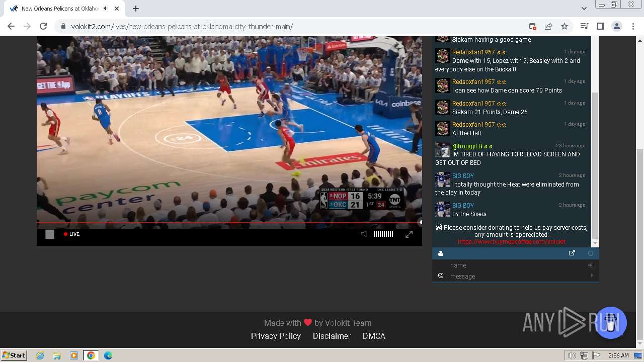Open the pop-up blocked notification icon
This screenshot has width=644, height=362.
point(532,26)
